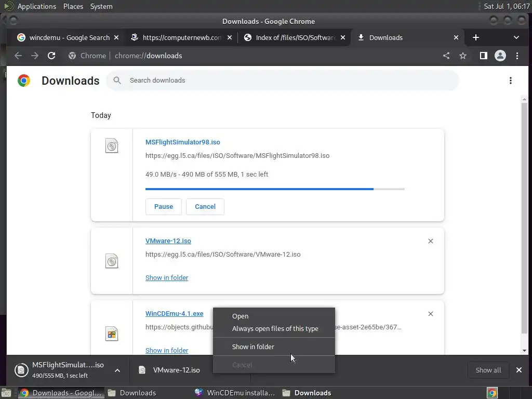Bookmark this page with the star icon

pos(463,56)
